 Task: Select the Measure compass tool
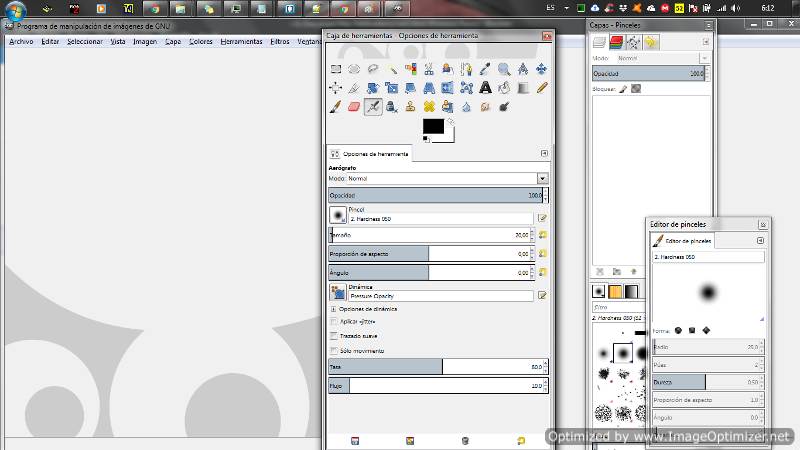coord(523,69)
